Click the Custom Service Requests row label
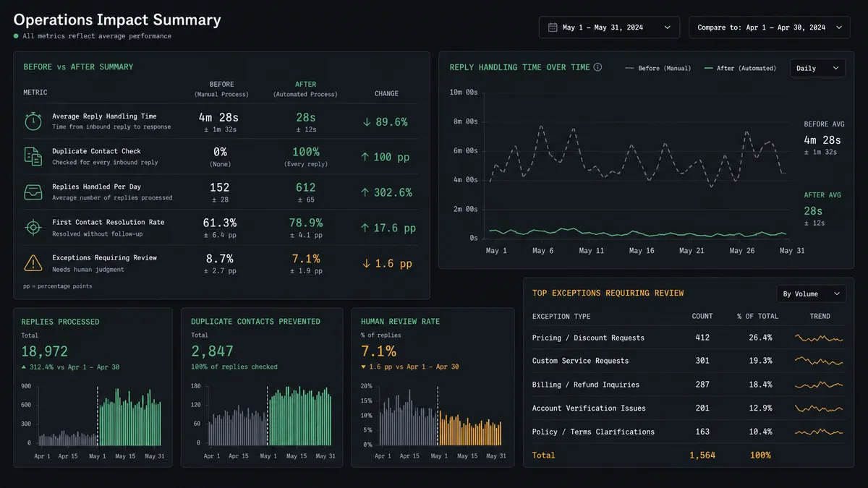This screenshot has width=868, height=488. coord(580,361)
